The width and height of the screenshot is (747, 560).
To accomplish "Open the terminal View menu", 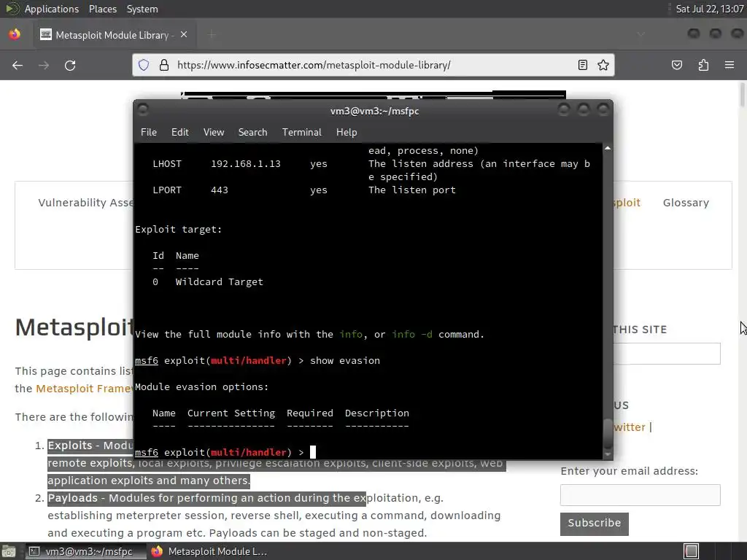I will (214, 133).
